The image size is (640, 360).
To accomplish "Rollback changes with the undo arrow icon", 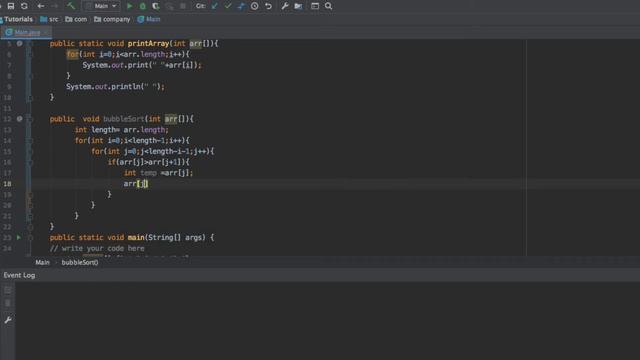I will click(268, 6).
